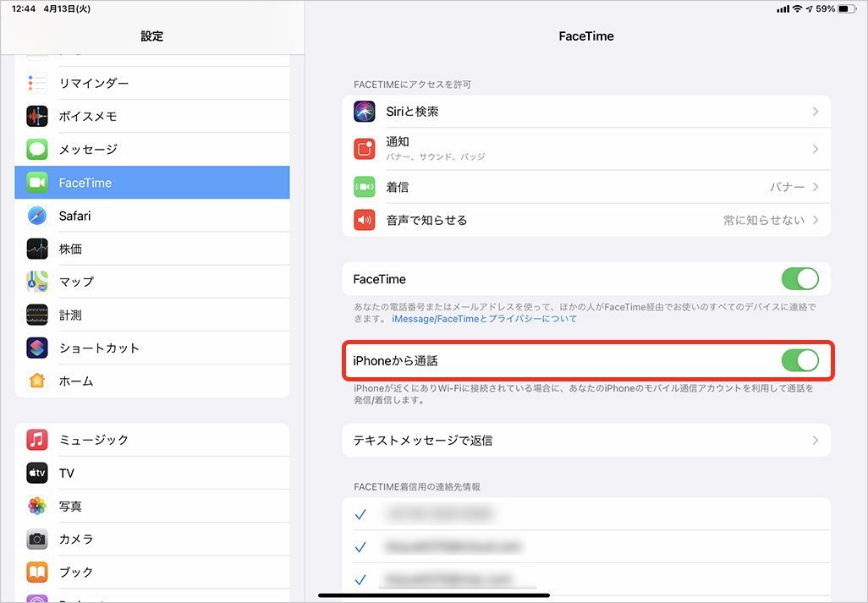This screenshot has height=603, width=868.
Task: Open 着信 バナー chevron
Action: click(x=816, y=187)
